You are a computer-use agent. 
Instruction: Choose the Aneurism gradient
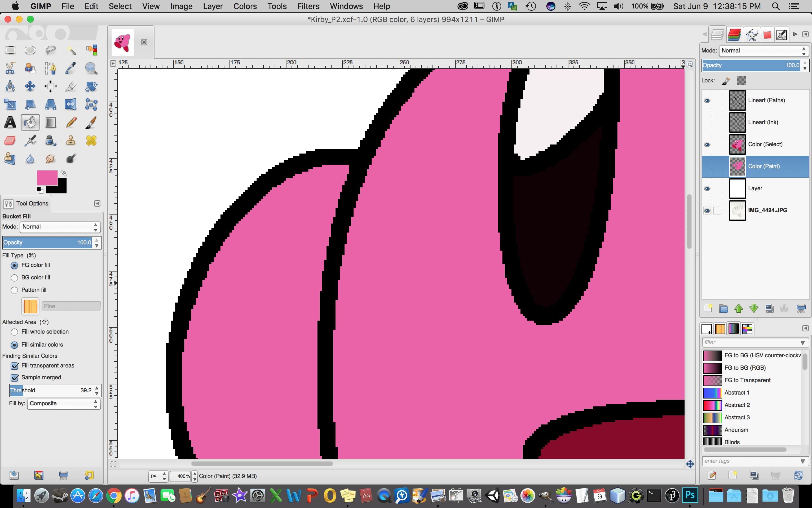click(752, 430)
